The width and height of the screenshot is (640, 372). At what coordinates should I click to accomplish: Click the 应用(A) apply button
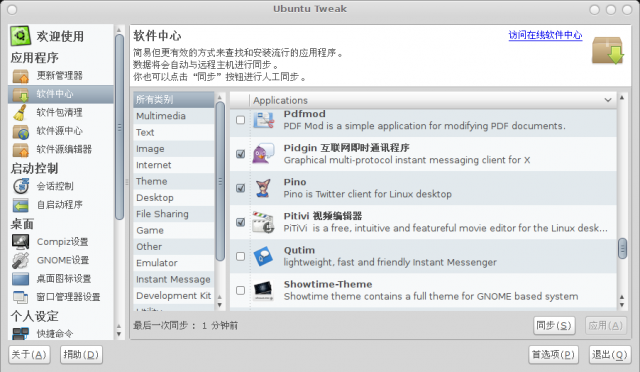point(605,325)
